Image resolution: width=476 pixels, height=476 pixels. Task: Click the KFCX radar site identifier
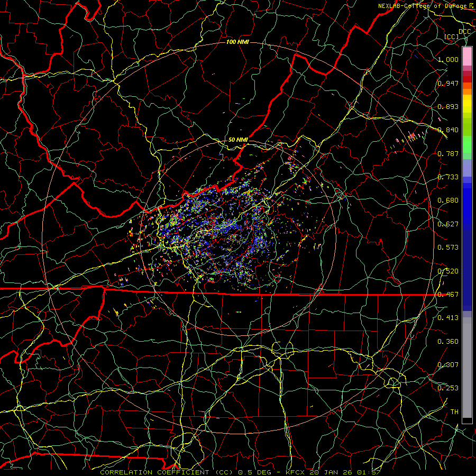[x=296, y=472]
